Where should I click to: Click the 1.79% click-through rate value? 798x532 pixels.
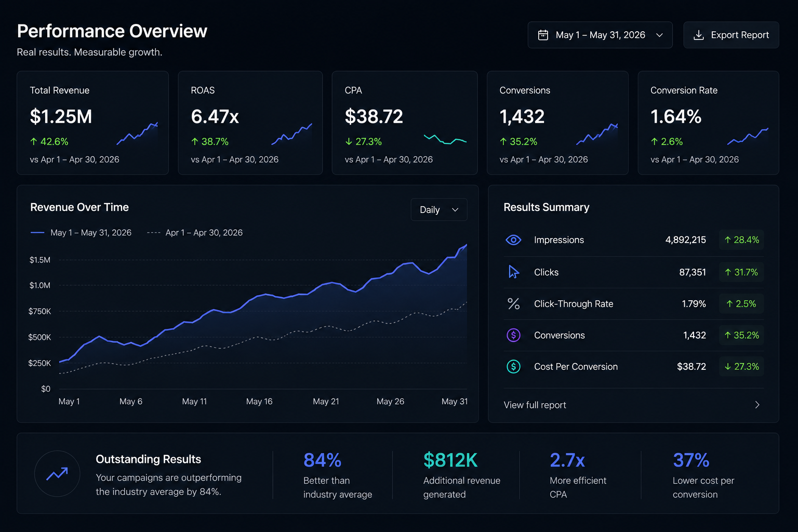tap(694, 304)
